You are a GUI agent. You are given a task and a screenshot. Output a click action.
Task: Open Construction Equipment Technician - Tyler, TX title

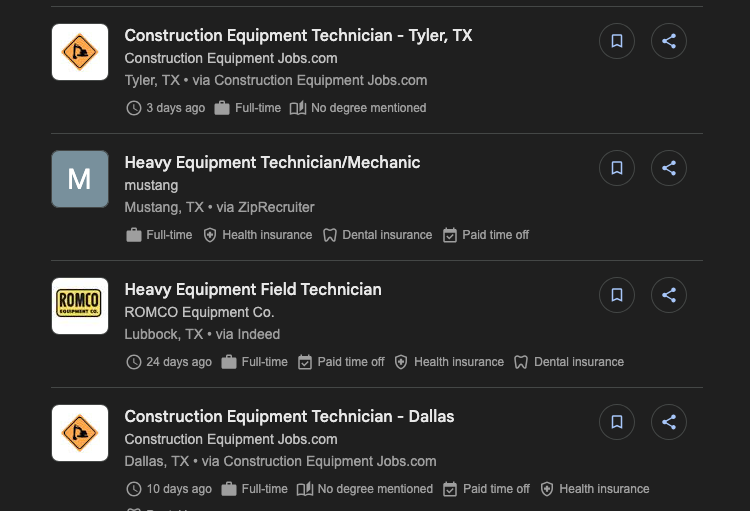point(298,35)
